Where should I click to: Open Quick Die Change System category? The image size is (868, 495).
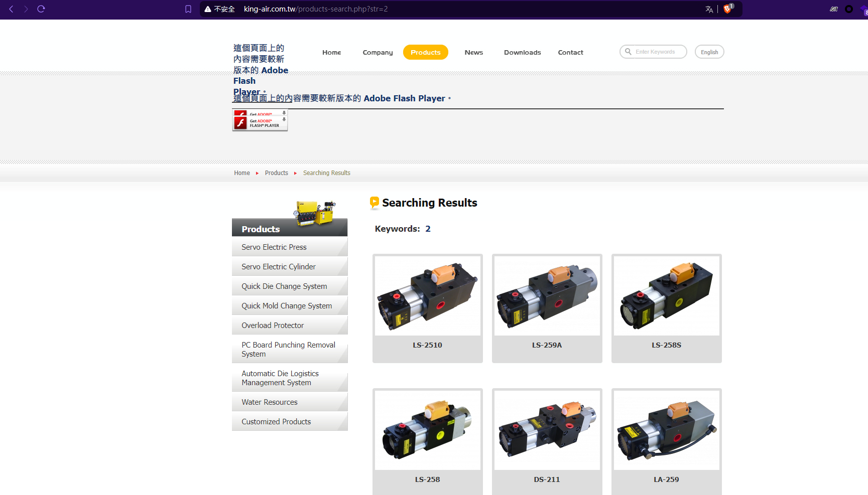(x=290, y=286)
